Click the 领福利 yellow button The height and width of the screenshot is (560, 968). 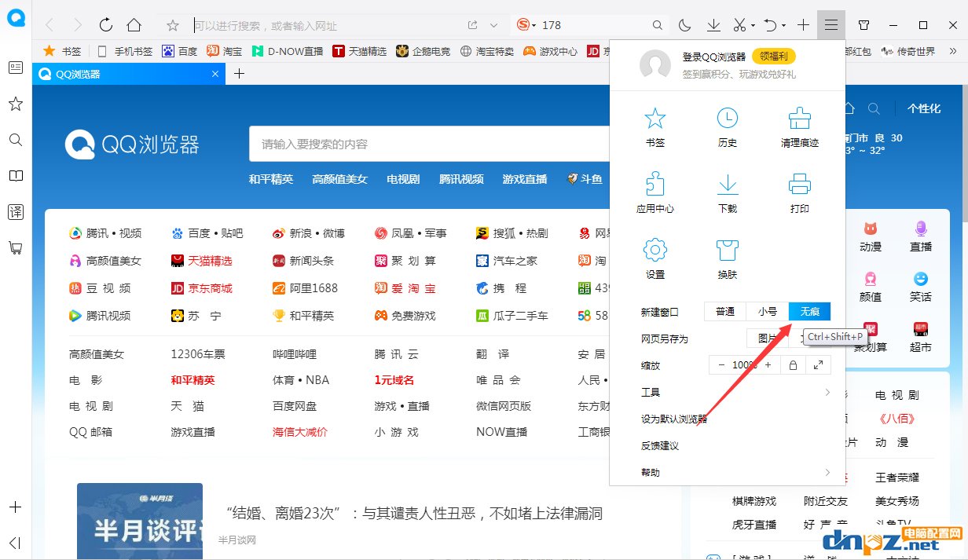pos(774,57)
